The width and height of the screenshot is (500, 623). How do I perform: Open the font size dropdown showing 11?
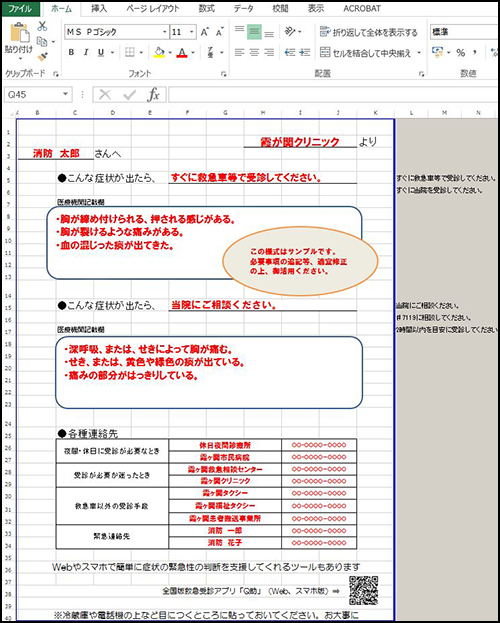coord(192,32)
